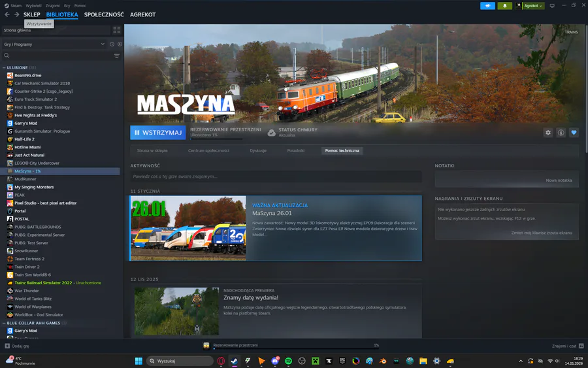Open the SKLEP store section

click(x=32, y=14)
